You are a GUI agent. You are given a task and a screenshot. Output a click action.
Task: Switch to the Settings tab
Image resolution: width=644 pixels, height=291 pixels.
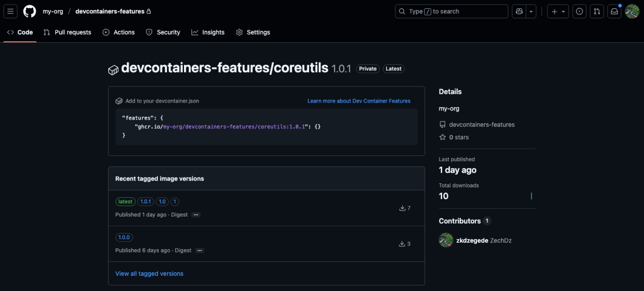(253, 32)
